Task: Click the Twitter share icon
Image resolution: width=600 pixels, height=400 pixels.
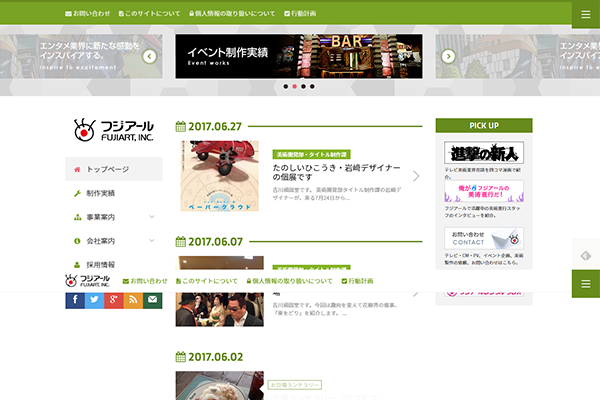Action: [x=95, y=300]
